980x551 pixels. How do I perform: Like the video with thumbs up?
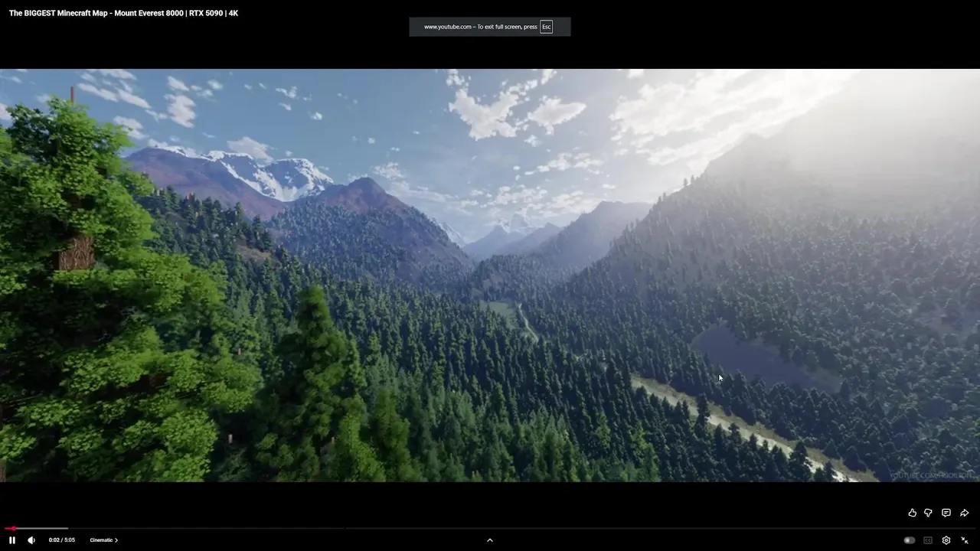pyautogui.click(x=912, y=513)
